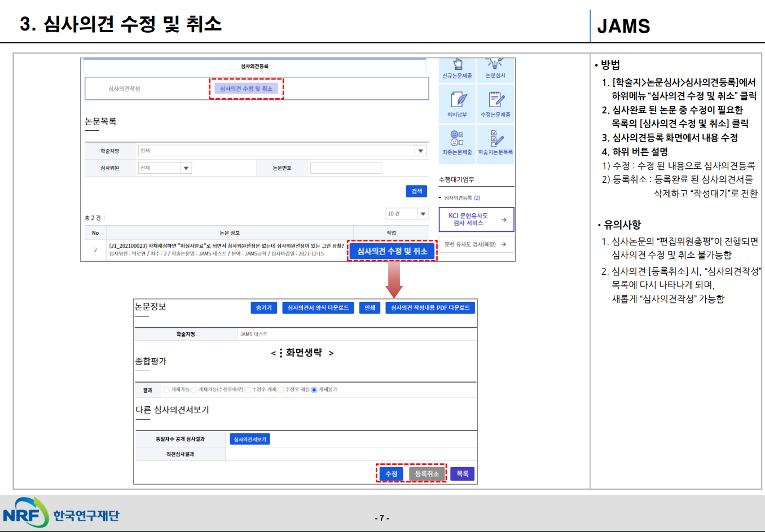
Task: Click the 논문번호 input field
Action: click(345, 168)
